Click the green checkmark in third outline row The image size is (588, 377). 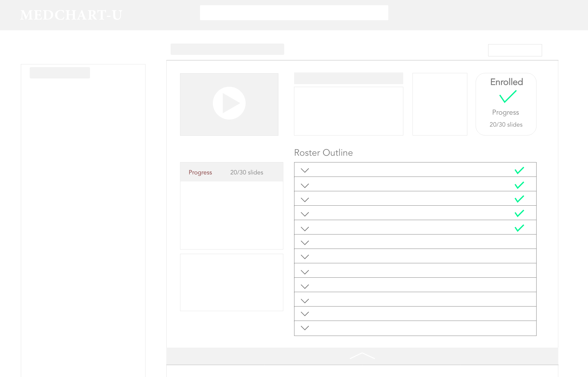click(519, 199)
